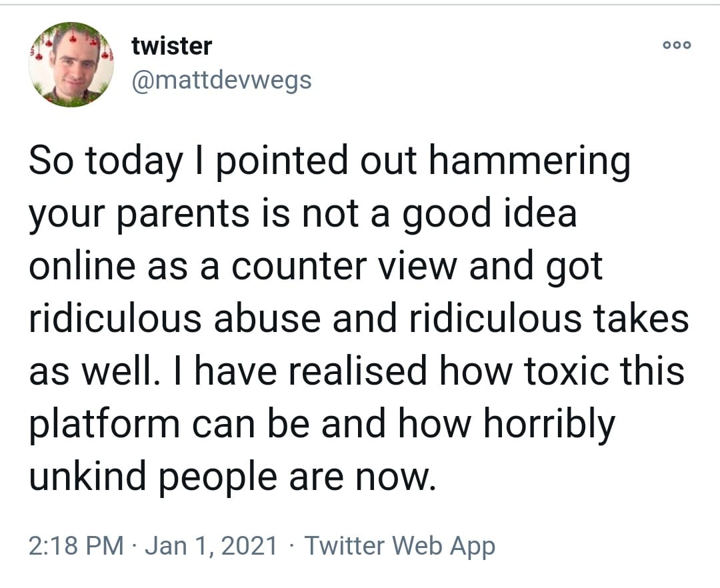The image size is (720, 588).
Task: Open the profile via display name twister
Action: 172,46
